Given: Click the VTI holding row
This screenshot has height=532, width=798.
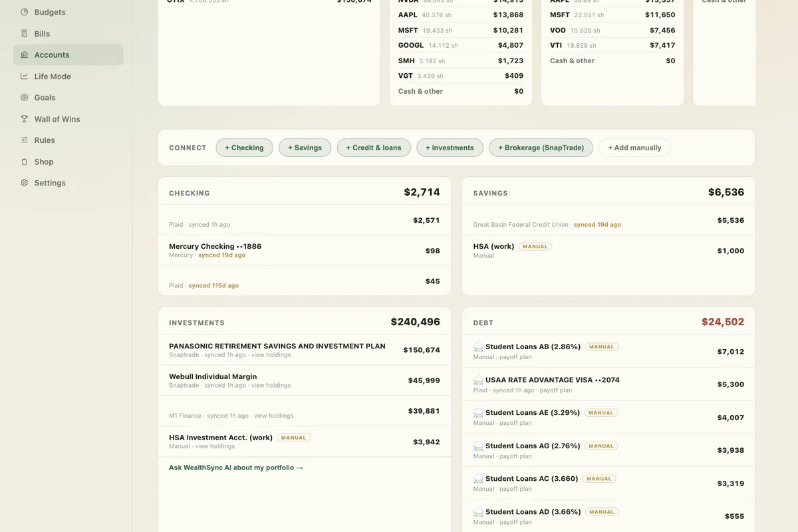Looking at the screenshot, I should click(x=612, y=45).
